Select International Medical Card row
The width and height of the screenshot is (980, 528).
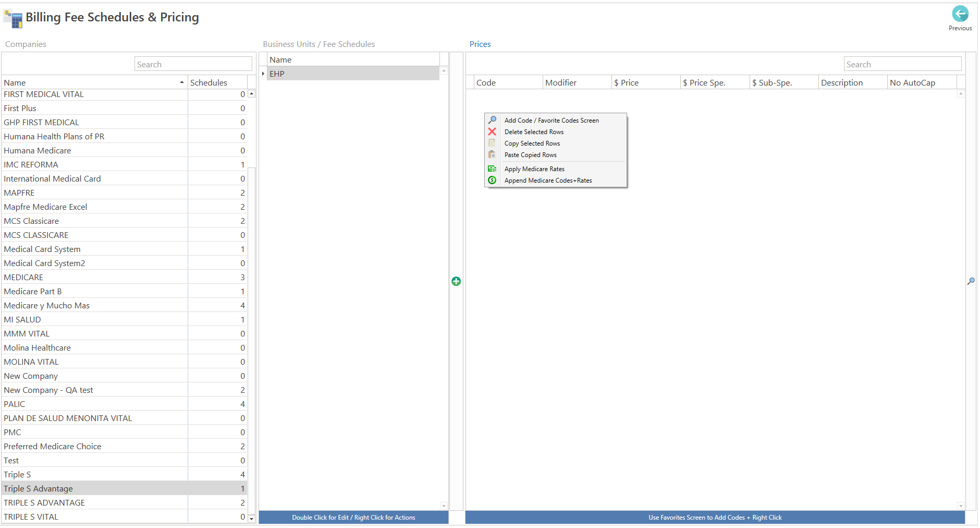click(124, 178)
